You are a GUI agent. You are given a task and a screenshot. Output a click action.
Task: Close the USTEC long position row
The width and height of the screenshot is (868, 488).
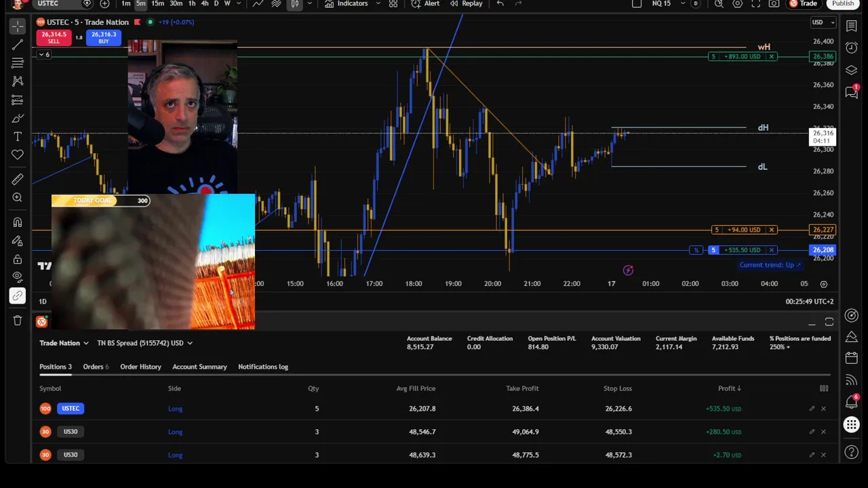click(x=823, y=409)
